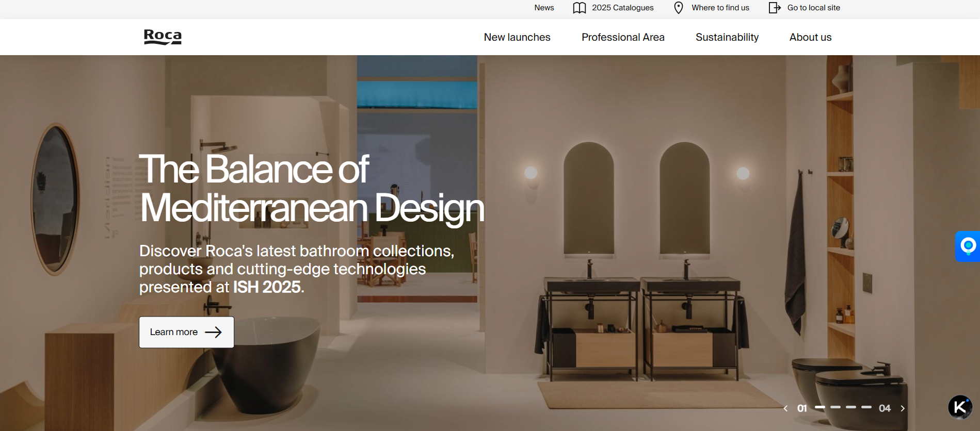The width and height of the screenshot is (980, 431).
Task: Follow the Go to local site link
Action: [x=813, y=8]
